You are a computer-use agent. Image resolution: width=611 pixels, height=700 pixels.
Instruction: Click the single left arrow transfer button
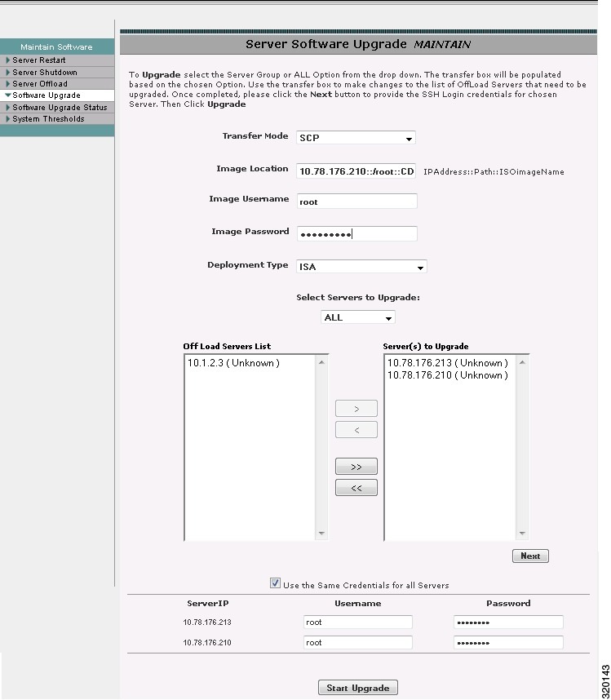pos(356,430)
